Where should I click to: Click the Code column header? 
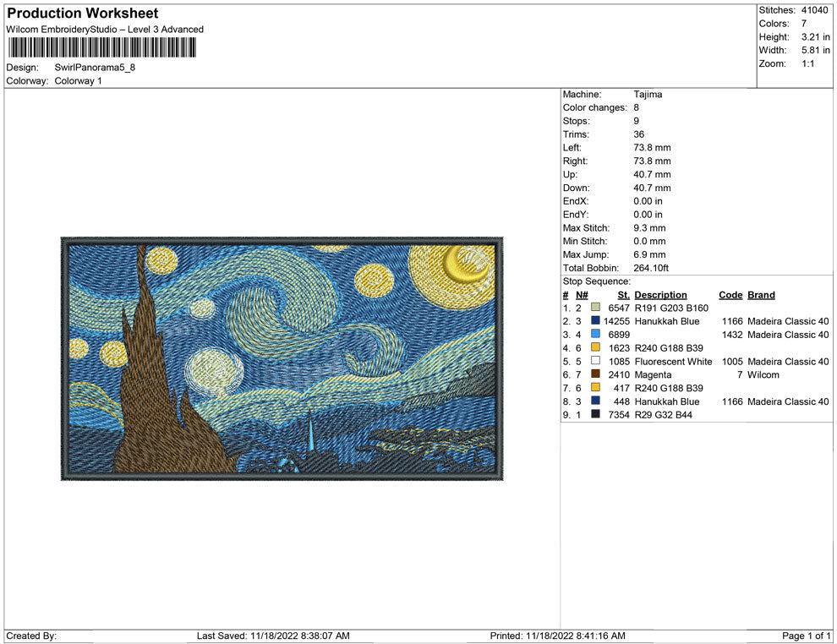click(730, 295)
